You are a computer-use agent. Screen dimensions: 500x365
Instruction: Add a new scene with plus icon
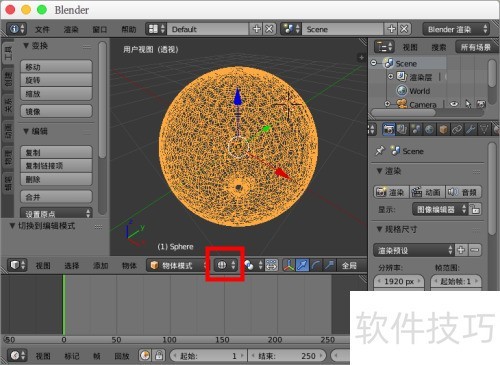[x=392, y=29]
